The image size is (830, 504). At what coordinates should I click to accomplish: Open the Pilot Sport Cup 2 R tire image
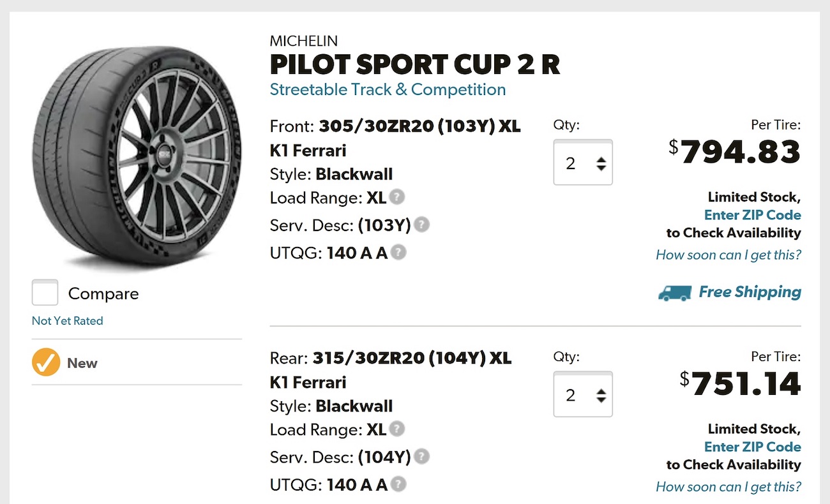point(137,156)
